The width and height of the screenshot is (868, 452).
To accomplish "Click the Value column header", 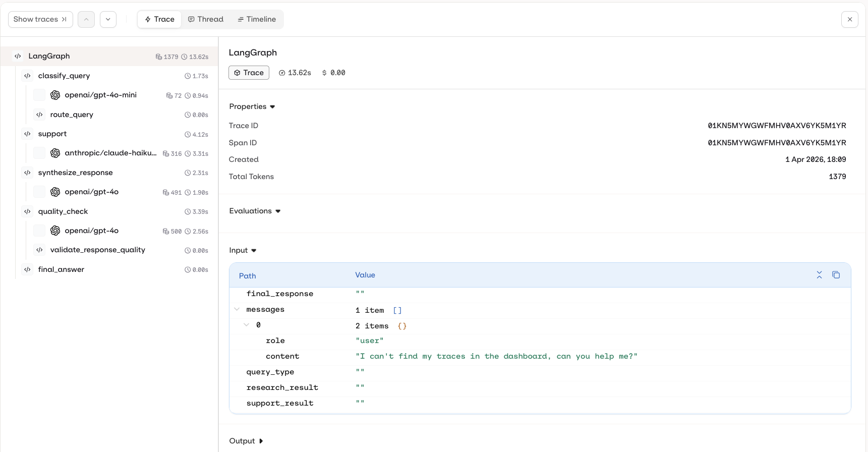I will [x=365, y=275].
